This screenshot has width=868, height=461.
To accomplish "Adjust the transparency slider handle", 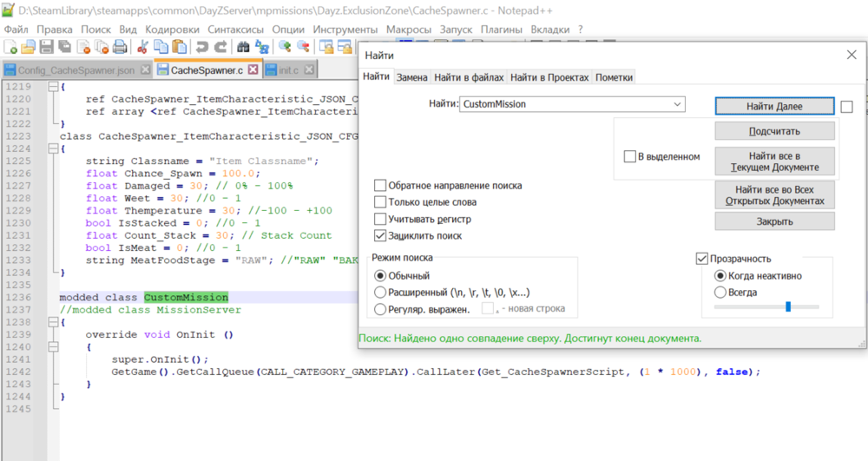I will [788, 306].
